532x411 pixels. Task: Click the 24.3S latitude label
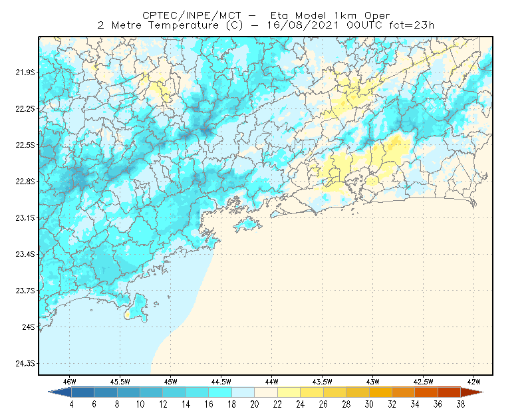(x=25, y=364)
